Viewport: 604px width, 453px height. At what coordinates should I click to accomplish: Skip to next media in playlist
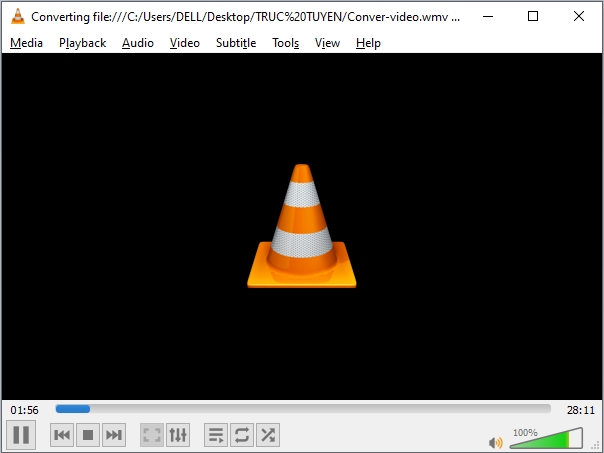click(x=114, y=435)
